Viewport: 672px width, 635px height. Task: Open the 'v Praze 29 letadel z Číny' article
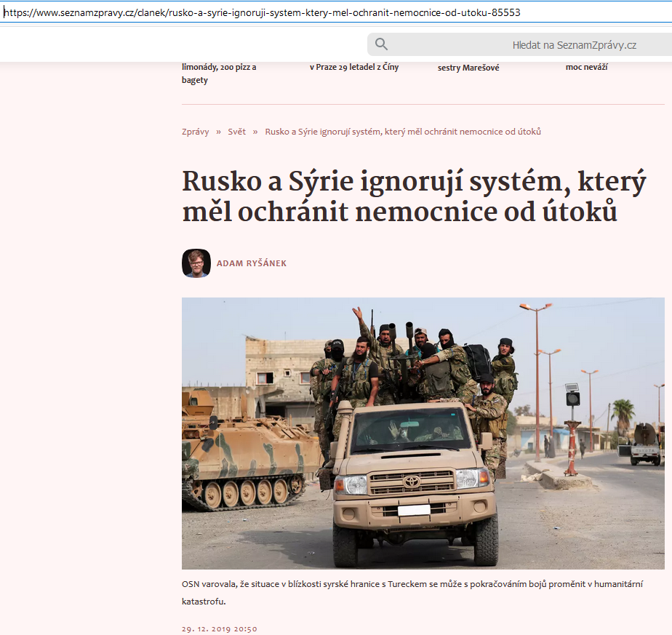(354, 67)
